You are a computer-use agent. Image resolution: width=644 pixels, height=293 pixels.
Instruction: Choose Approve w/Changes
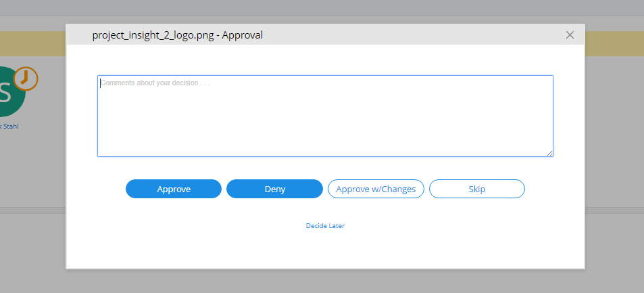(376, 189)
